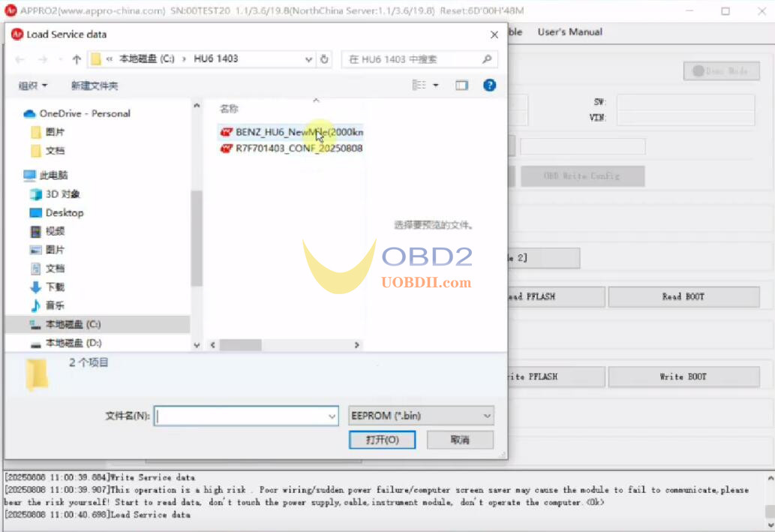
Task: Click 取消 cancel button
Action: pyautogui.click(x=460, y=440)
